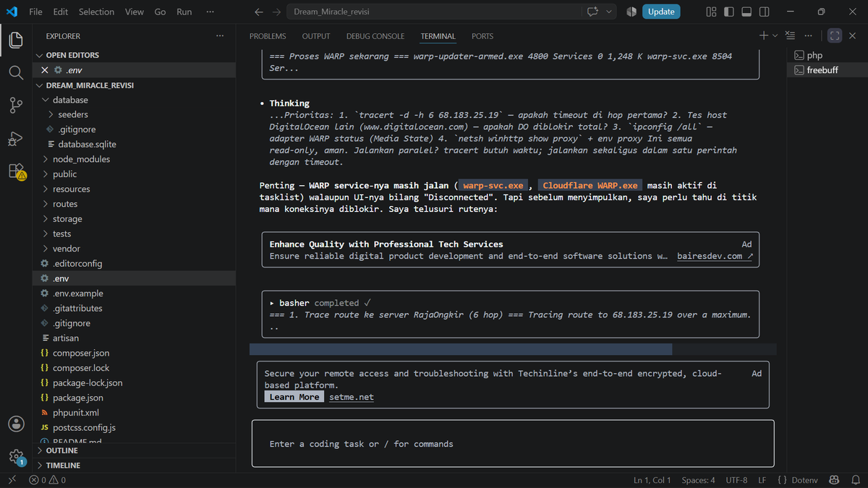The height and width of the screenshot is (488, 868).
Task: Open the Manage gear menu
Action: click(16, 456)
